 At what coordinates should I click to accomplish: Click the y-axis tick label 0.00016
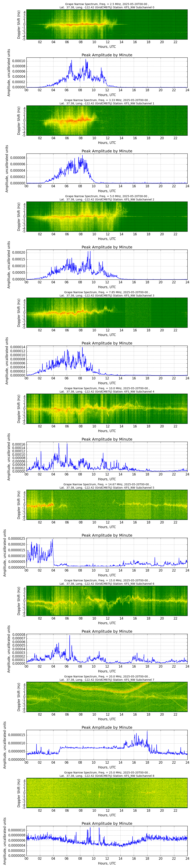pyautogui.click(x=18, y=444)
